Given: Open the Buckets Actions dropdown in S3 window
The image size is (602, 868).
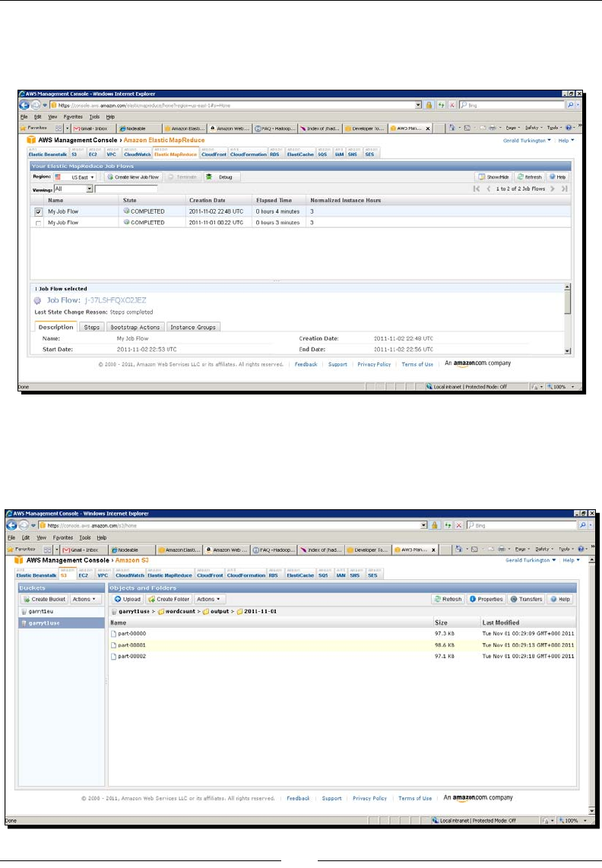Looking at the screenshot, I should 84,599.
